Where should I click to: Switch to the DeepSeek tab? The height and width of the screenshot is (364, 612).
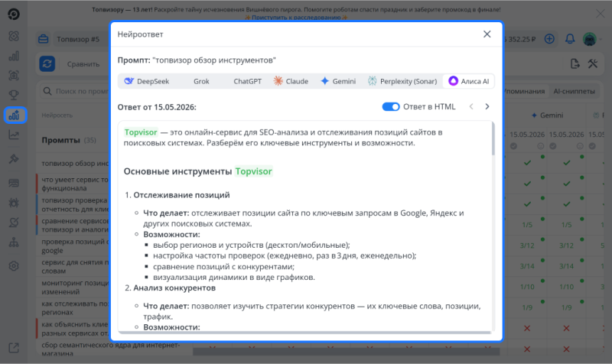tap(146, 81)
